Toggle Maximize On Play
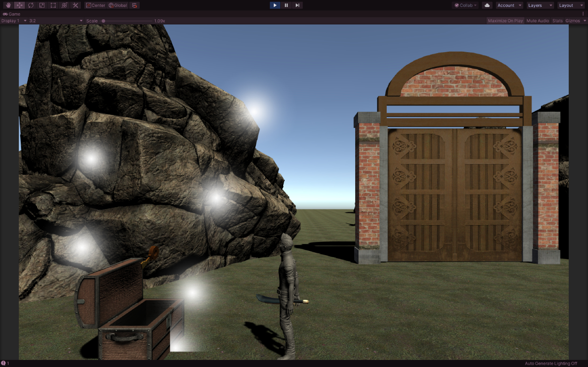The height and width of the screenshot is (367, 588). 505,21
